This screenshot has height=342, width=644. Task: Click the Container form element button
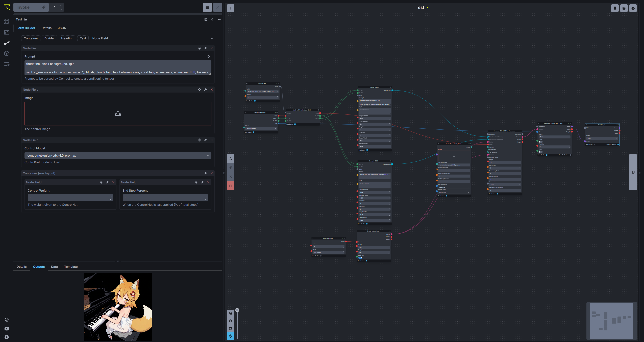tap(31, 38)
